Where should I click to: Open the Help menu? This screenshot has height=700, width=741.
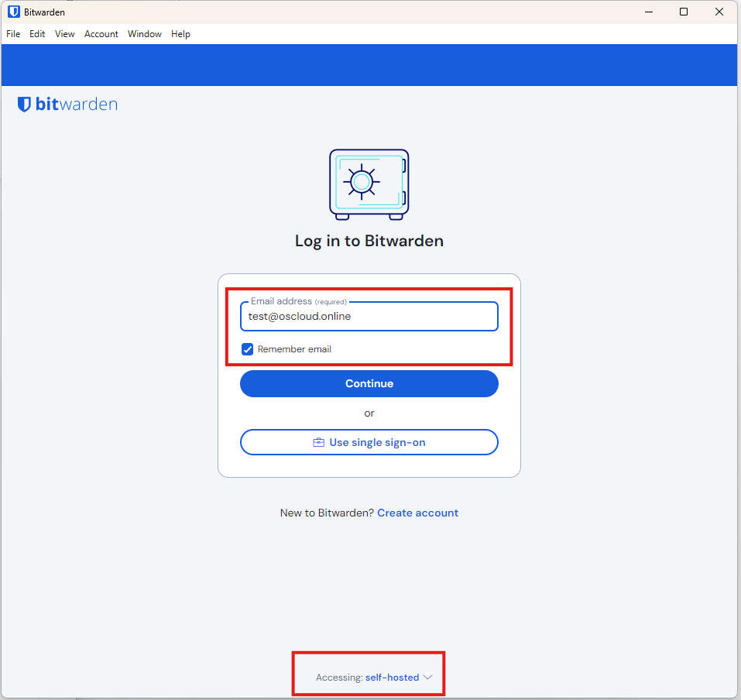pyautogui.click(x=180, y=34)
